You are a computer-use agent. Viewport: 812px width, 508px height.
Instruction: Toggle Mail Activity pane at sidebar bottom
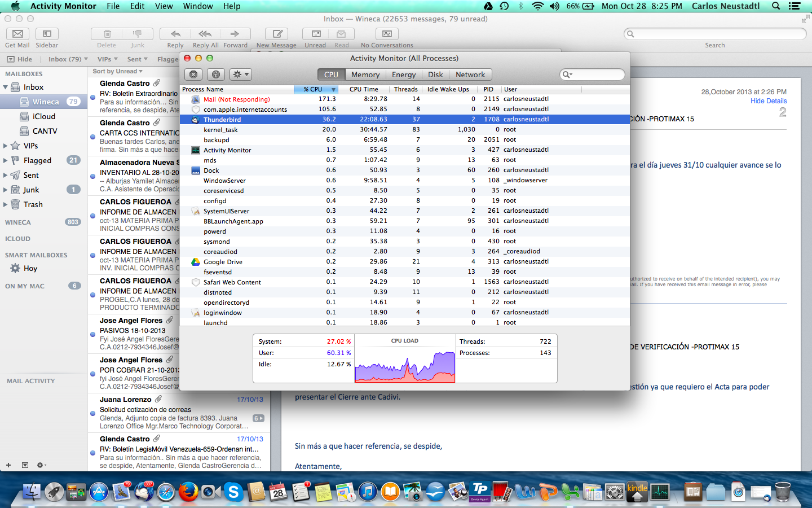tap(25, 465)
